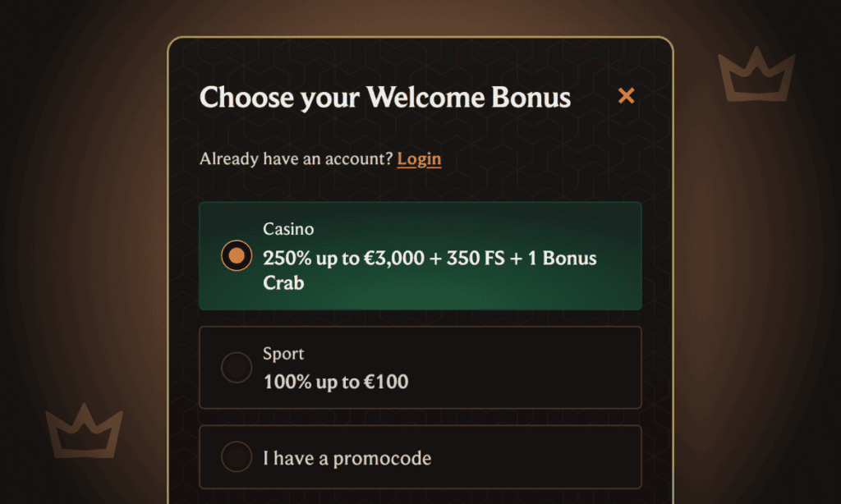
Task: Click the "Choose your Welcome Bonus" heading
Action: tap(384, 98)
